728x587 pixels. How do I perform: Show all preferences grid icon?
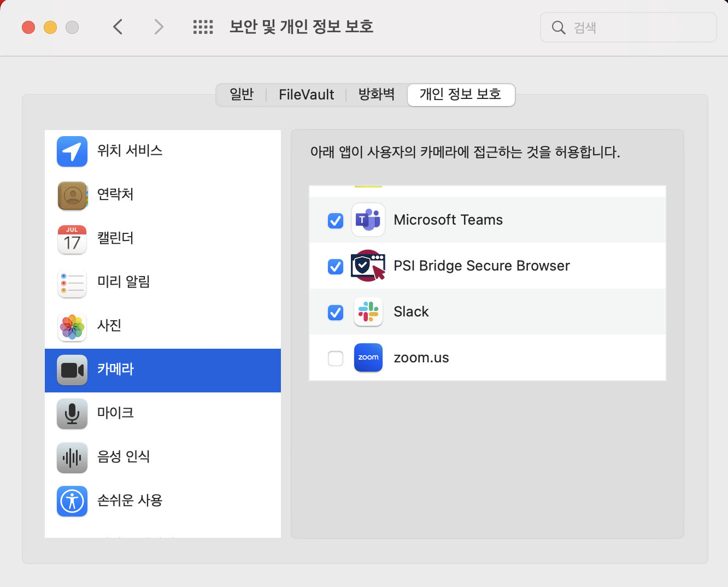tap(203, 27)
